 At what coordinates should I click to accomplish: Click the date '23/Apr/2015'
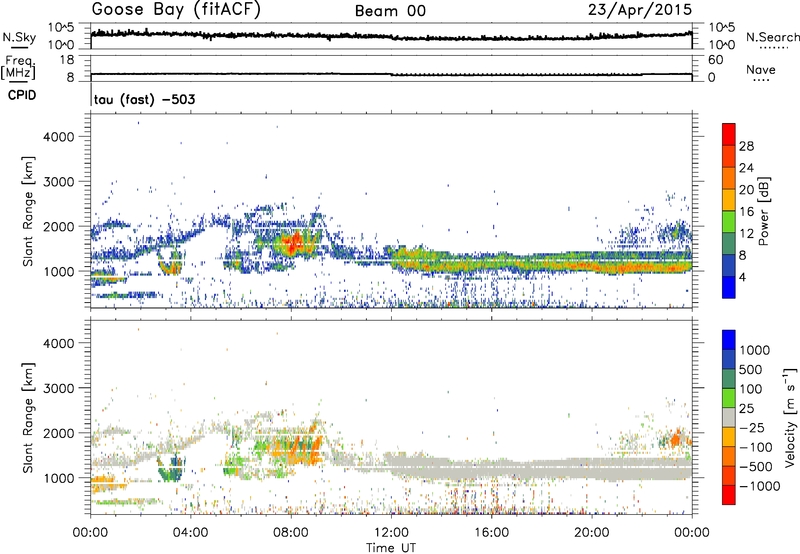(x=640, y=10)
